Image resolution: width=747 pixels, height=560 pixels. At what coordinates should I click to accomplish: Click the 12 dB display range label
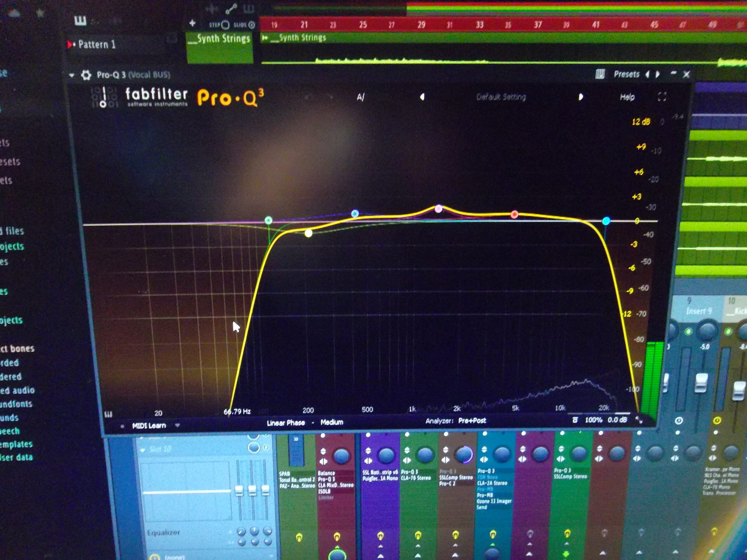click(640, 122)
